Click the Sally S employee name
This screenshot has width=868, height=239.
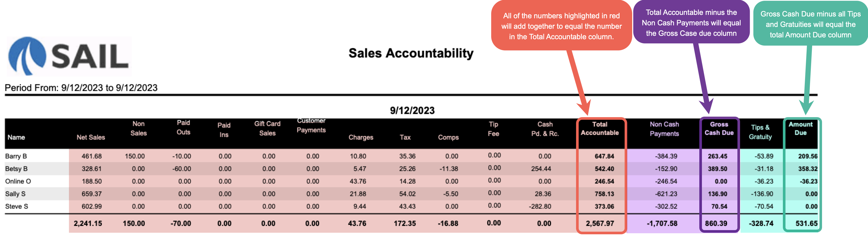[15, 194]
